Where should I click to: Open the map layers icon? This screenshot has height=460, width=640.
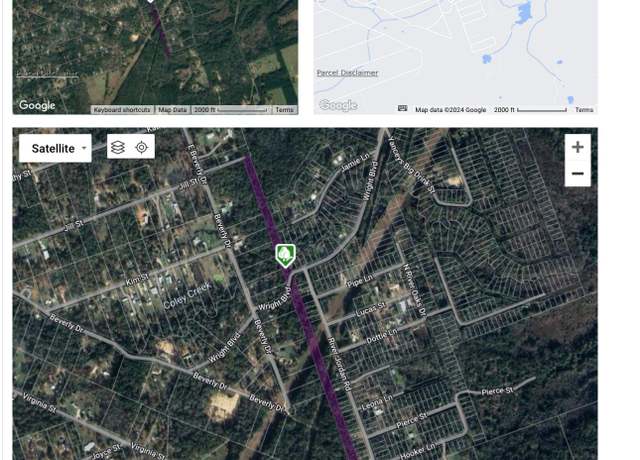point(118,147)
